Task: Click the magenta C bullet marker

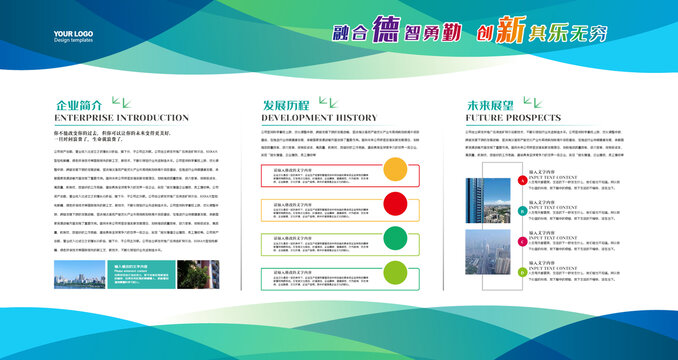Action: coord(522,242)
